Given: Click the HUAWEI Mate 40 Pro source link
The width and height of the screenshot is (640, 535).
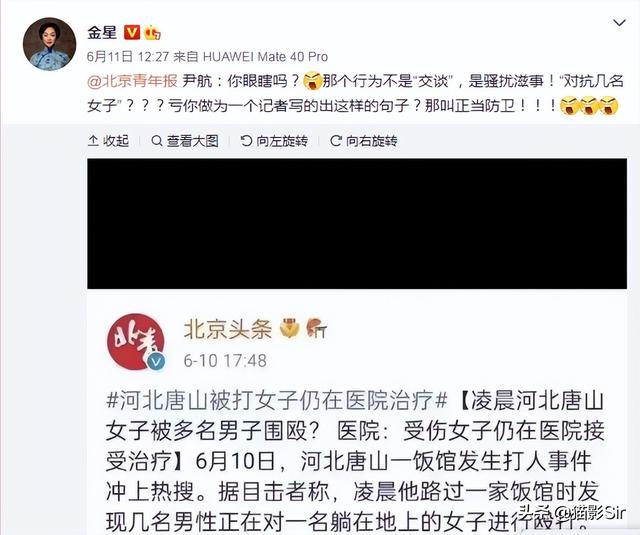Looking at the screenshot, I should (x=265, y=56).
